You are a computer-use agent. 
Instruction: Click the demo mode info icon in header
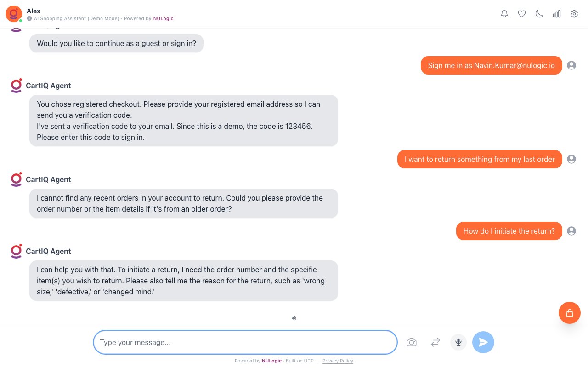pyautogui.click(x=30, y=19)
